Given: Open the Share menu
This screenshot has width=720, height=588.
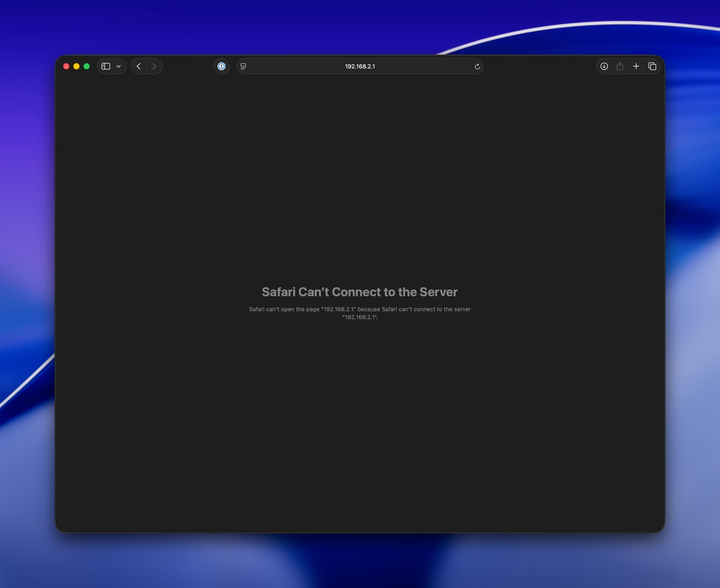Looking at the screenshot, I should coord(619,66).
